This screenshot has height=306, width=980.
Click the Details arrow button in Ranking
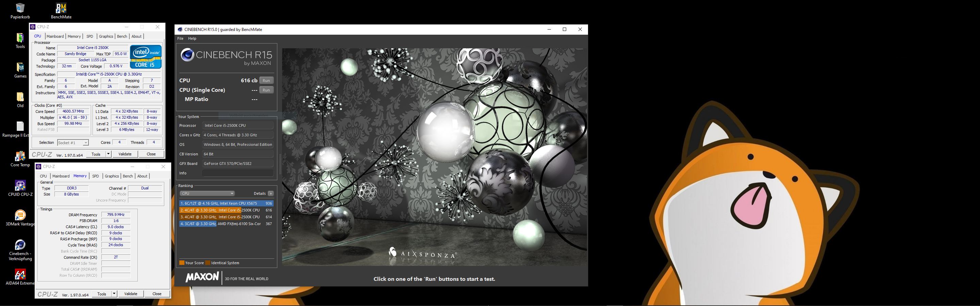(x=271, y=193)
